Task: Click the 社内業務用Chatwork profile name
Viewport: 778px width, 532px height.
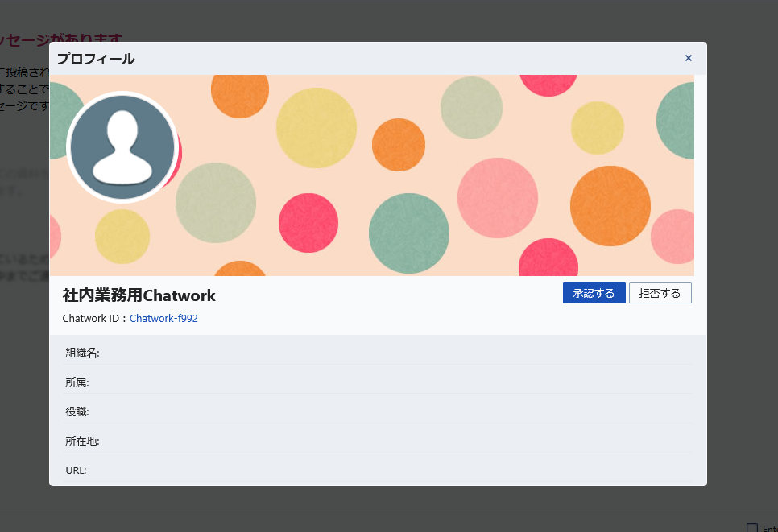Action: tap(139, 295)
